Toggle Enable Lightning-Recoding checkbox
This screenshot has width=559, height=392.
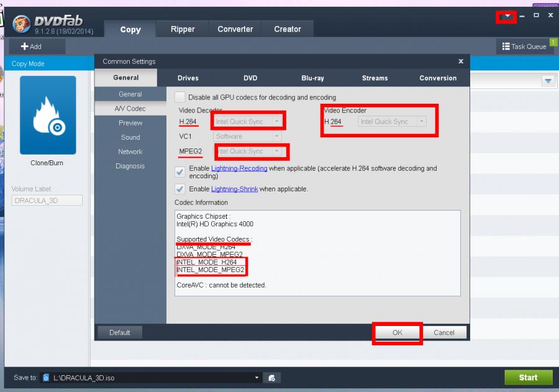(180, 172)
